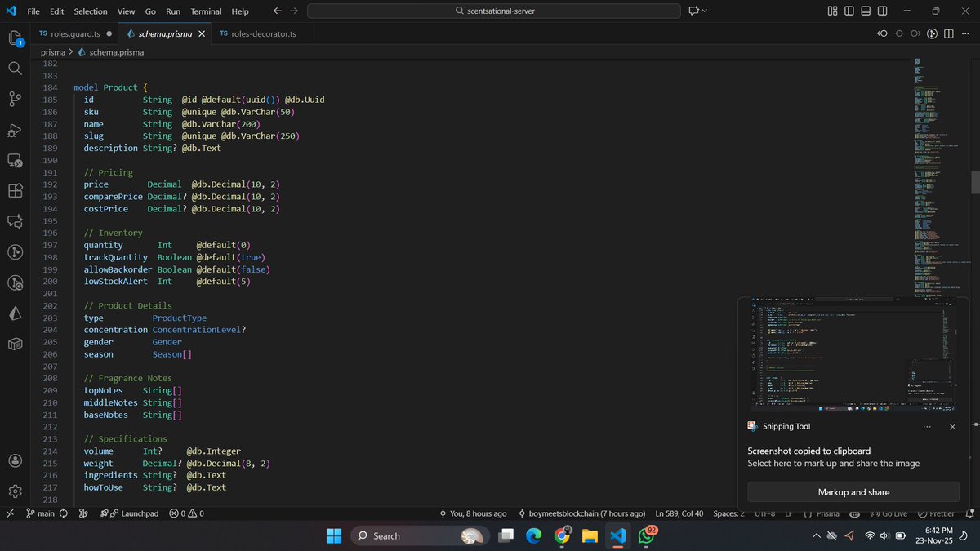Screen dimensions: 980x551
Task: Select the Source Control icon
Action: click(x=15, y=99)
